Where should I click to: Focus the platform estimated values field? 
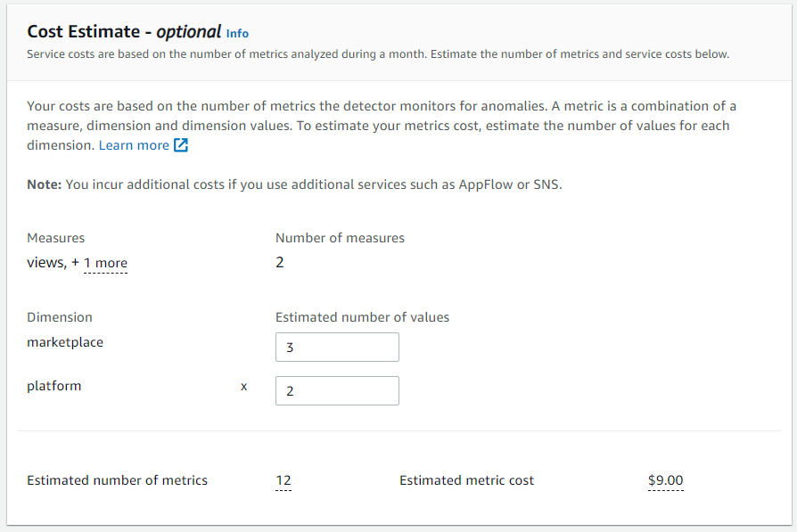[337, 390]
